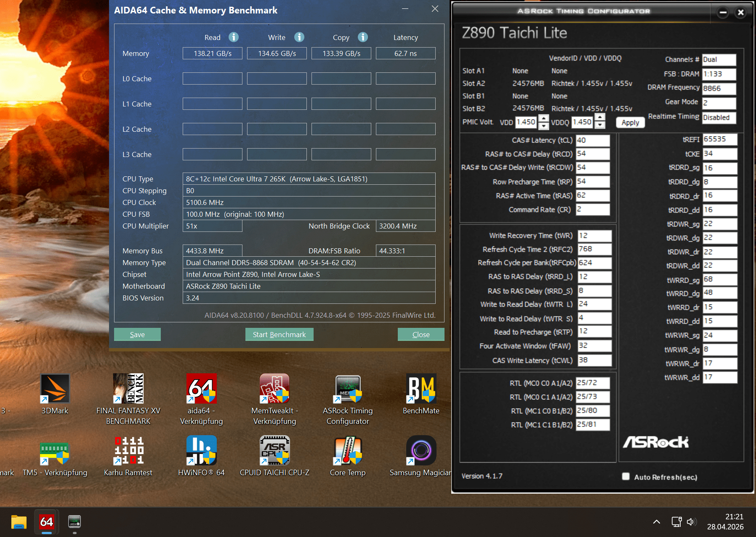Select RTL (MC0 C0 A1/A2) value field
The image size is (756, 537).
tap(593, 383)
